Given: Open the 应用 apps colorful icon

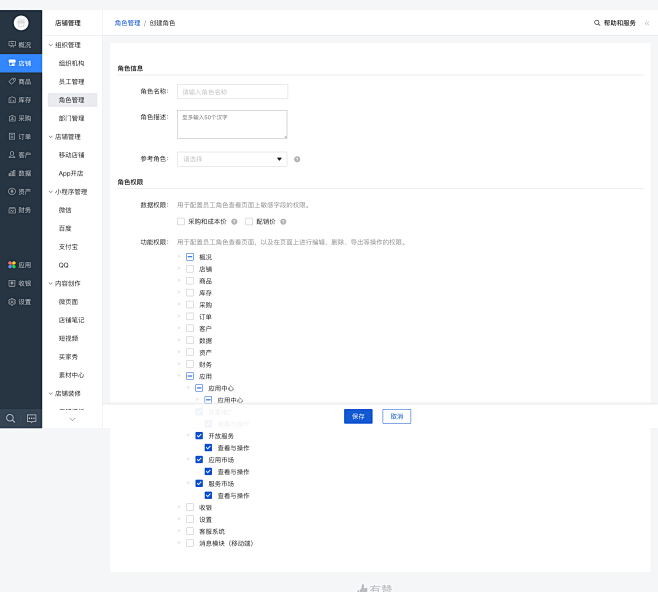Looking at the screenshot, I should (12, 265).
